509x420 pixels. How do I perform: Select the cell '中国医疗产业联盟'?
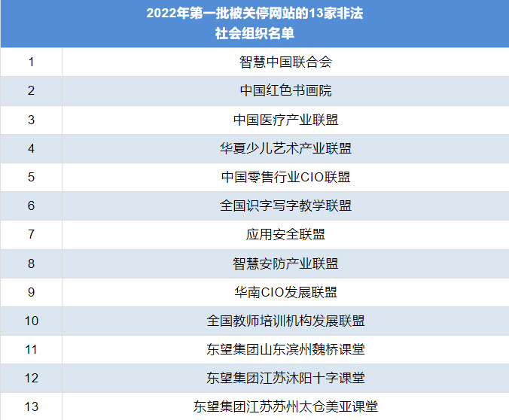[285, 120]
